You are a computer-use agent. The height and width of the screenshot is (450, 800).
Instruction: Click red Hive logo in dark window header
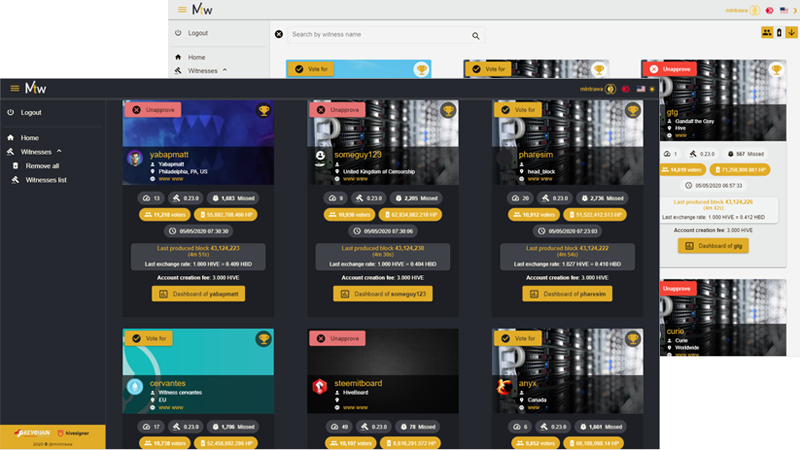pyautogui.click(x=626, y=89)
